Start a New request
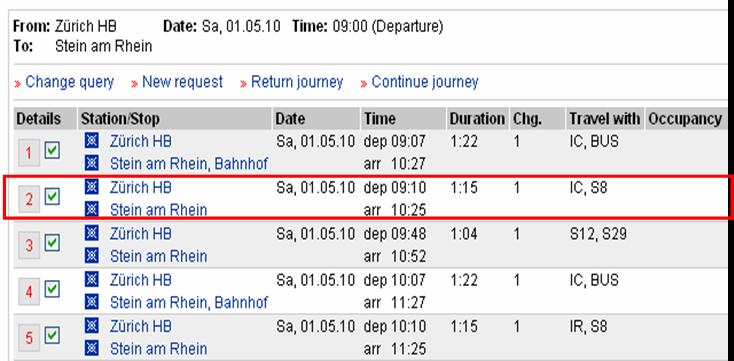 point(183,82)
